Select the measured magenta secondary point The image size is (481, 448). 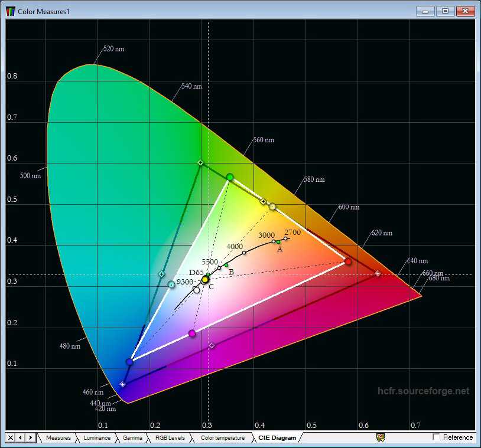[192, 333]
